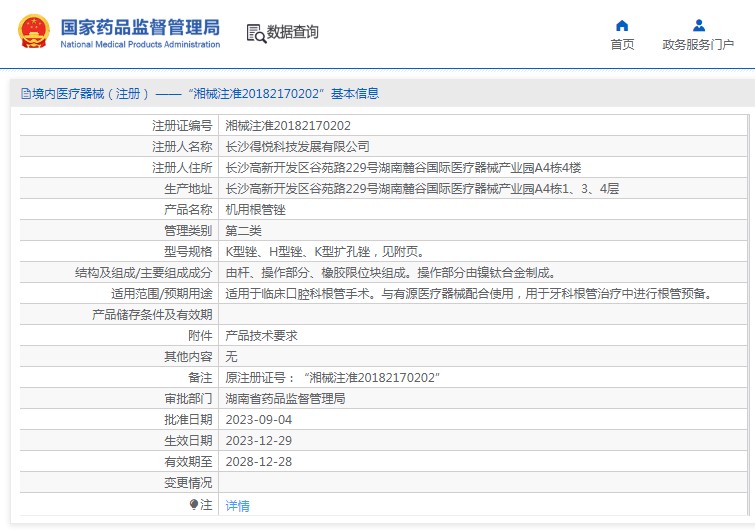Select registrant name 长沙得悦科技发展有限公司
The image size is (755, 530).
[x=298, y=147]
